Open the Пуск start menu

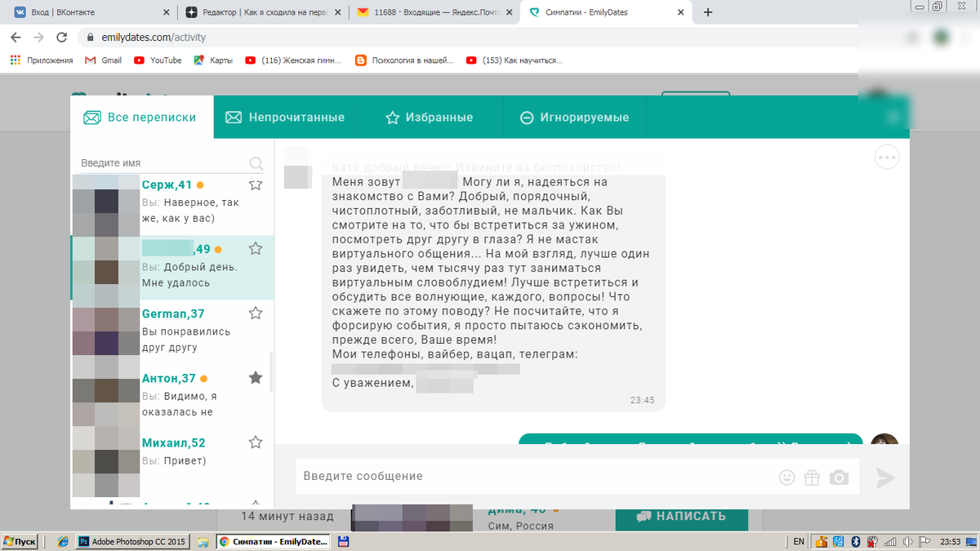(20, 541)
